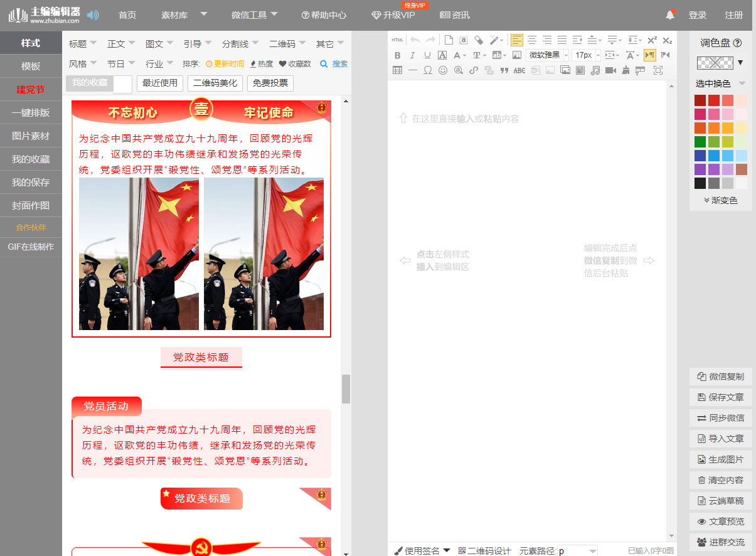Click the insert video icon
This screenshot has width=756, height=556.
pyautogui.click(x=610, y=71)
